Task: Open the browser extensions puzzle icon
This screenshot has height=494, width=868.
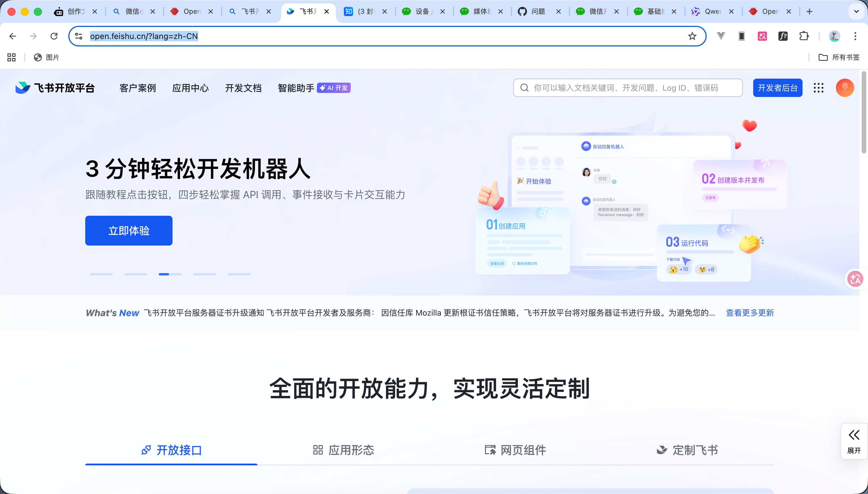Action: coord(803,36)
